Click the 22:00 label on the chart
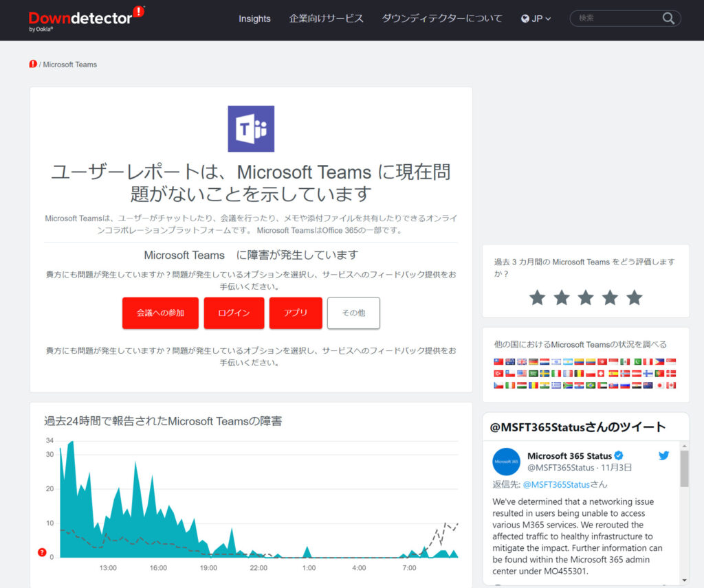This screenshot has width=704, height=588. click(258, 568)
